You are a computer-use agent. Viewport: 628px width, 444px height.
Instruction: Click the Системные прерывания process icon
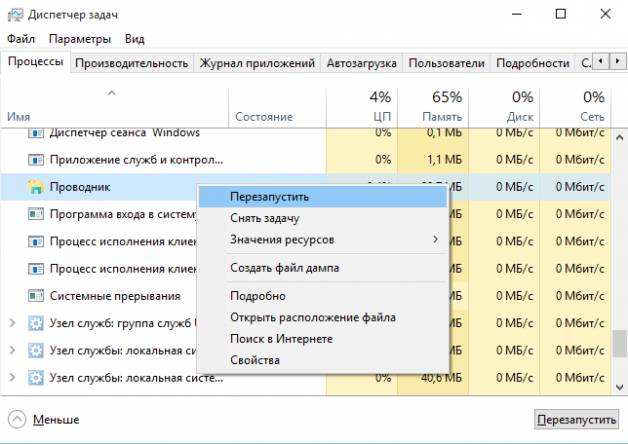[36, 296]
